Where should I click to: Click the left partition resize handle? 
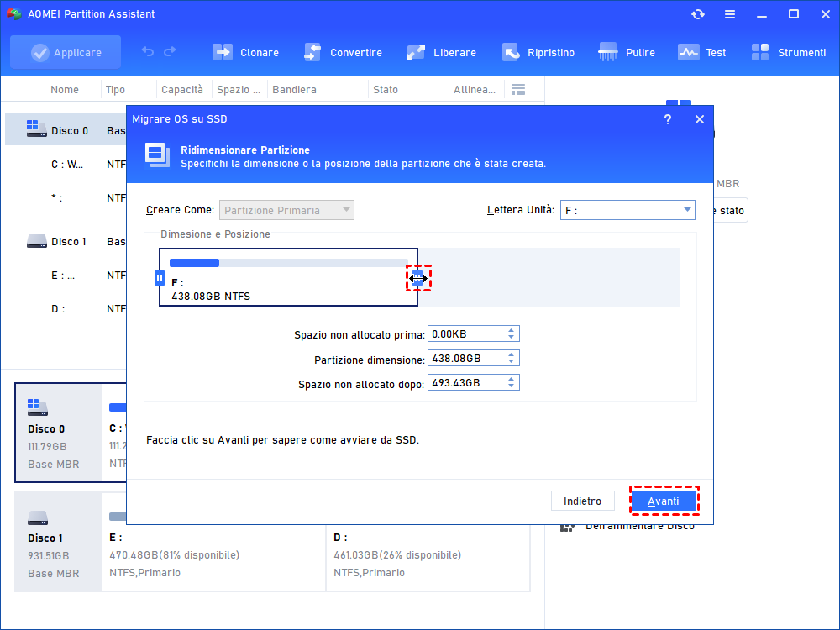[159, 278]
